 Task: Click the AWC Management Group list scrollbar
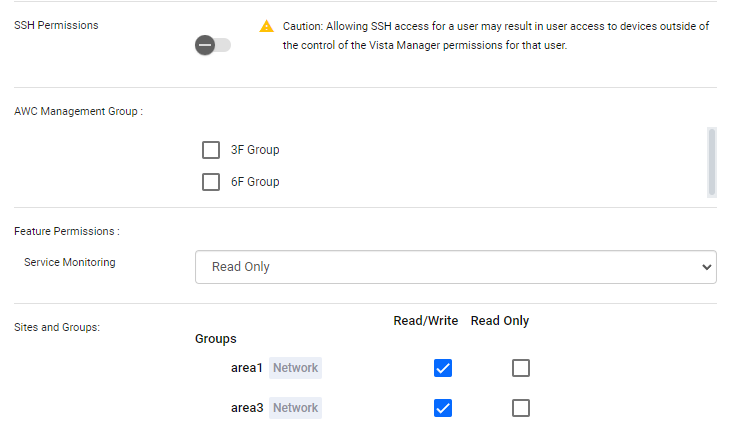711,161
